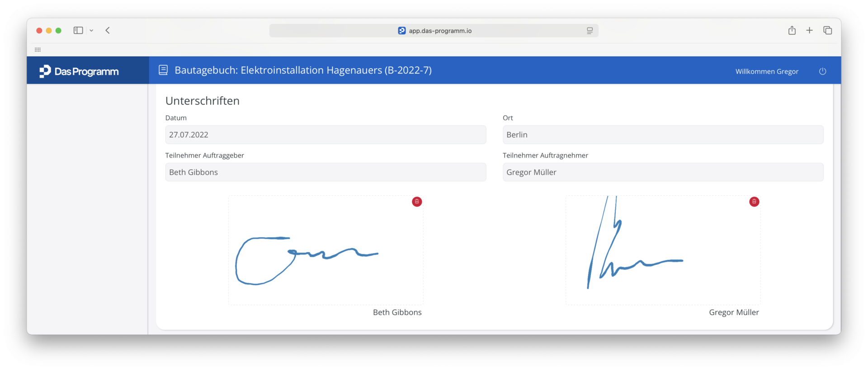Viewport: 868px width, 370px height.
Task: Show the tab overview icon
Action: point(828,30)
